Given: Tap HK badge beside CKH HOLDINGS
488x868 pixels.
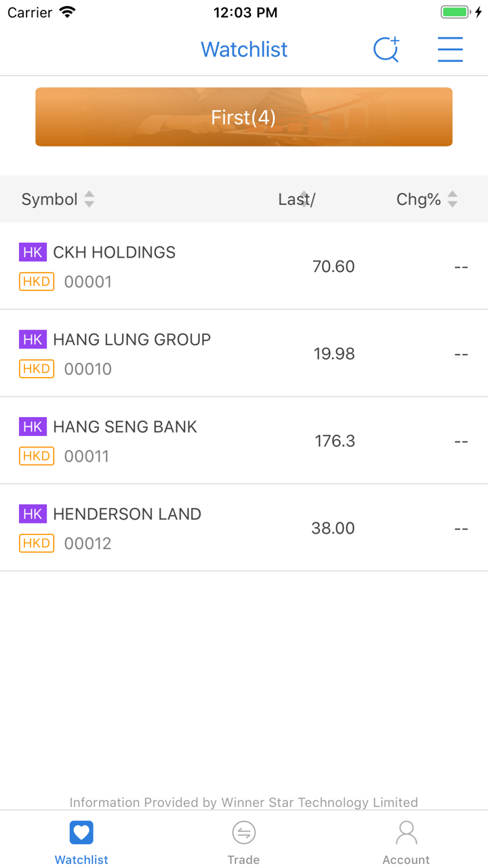Looking at the screenshot, I should [33, 252].
